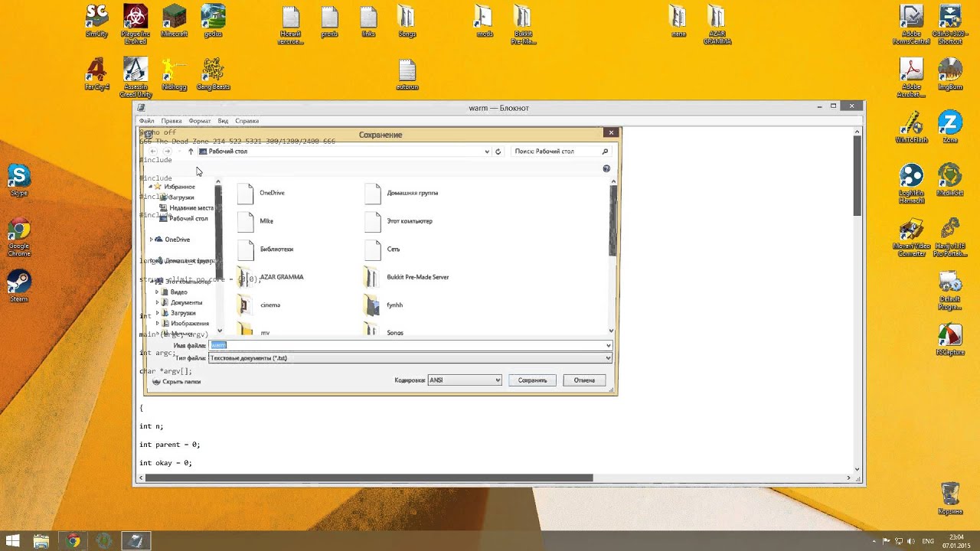Click the Отмена button
The width and height of the screenshot is (980, 551).
(584, 380)
